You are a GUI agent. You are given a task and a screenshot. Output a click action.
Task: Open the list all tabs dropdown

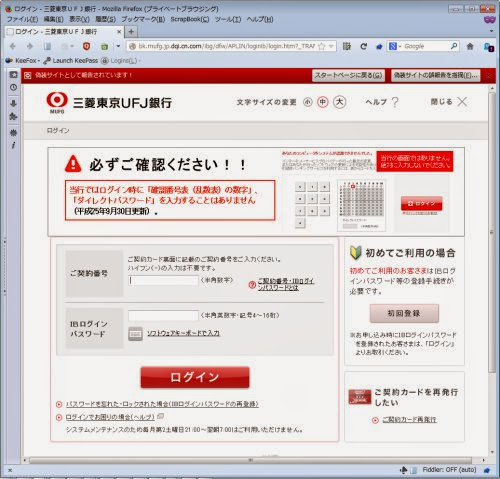tap(491, 31)
